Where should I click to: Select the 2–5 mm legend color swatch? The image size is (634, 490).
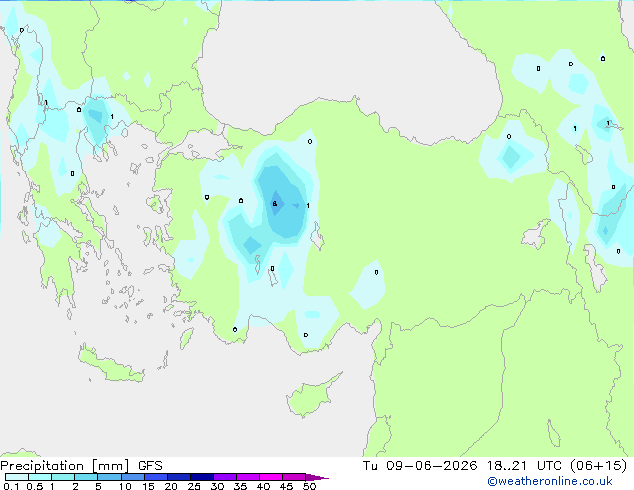click(86, 477)
